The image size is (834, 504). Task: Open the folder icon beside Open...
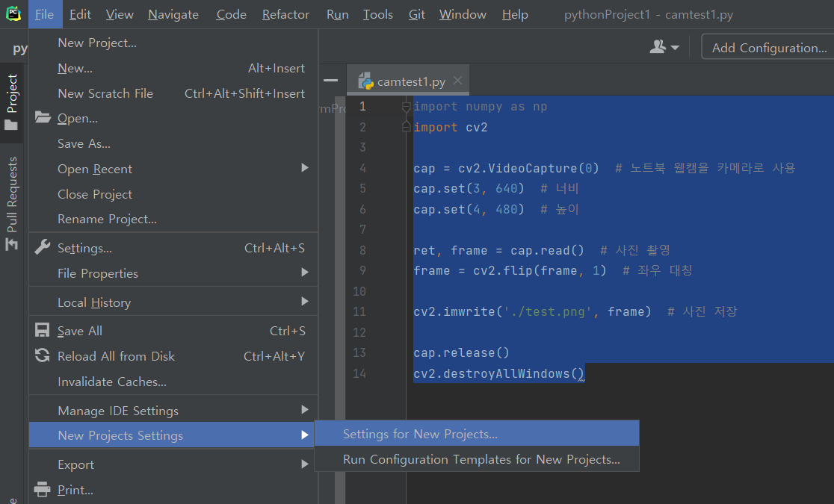[43, 117]
